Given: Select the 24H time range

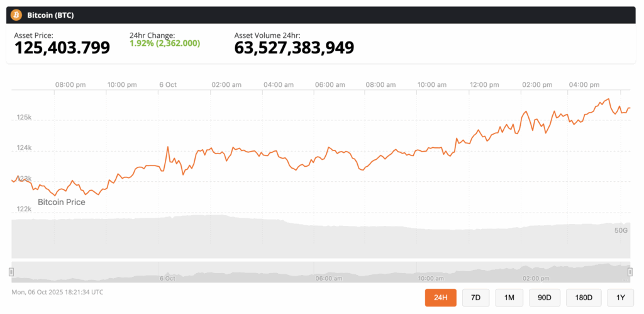Looking at the screenshot, I should 440,297.
